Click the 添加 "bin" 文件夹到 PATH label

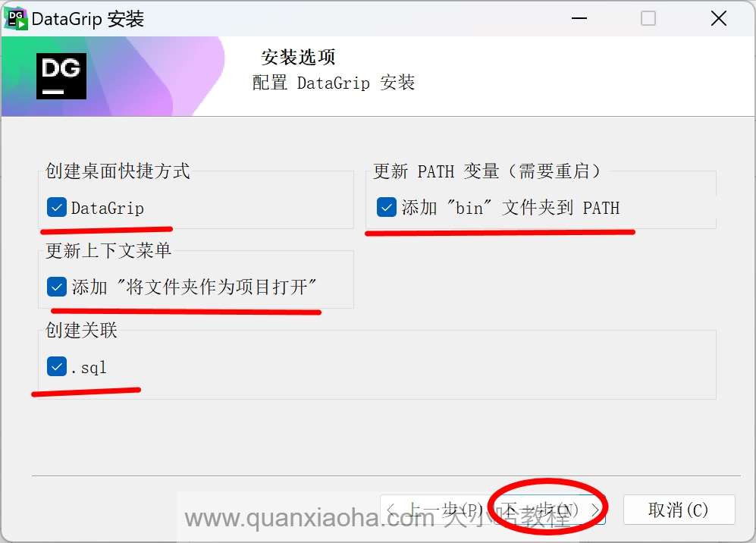click(x=510, y=208)
